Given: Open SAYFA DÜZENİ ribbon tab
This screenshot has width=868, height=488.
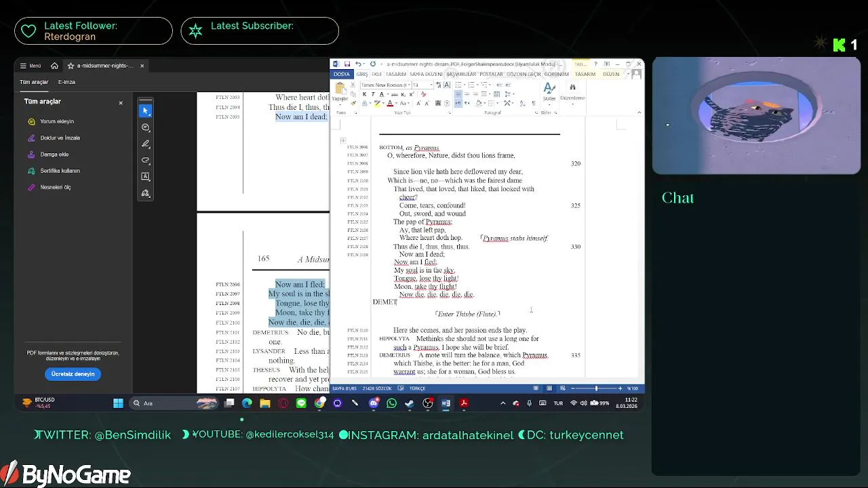Looking at the screenshot, I should 426,74.
